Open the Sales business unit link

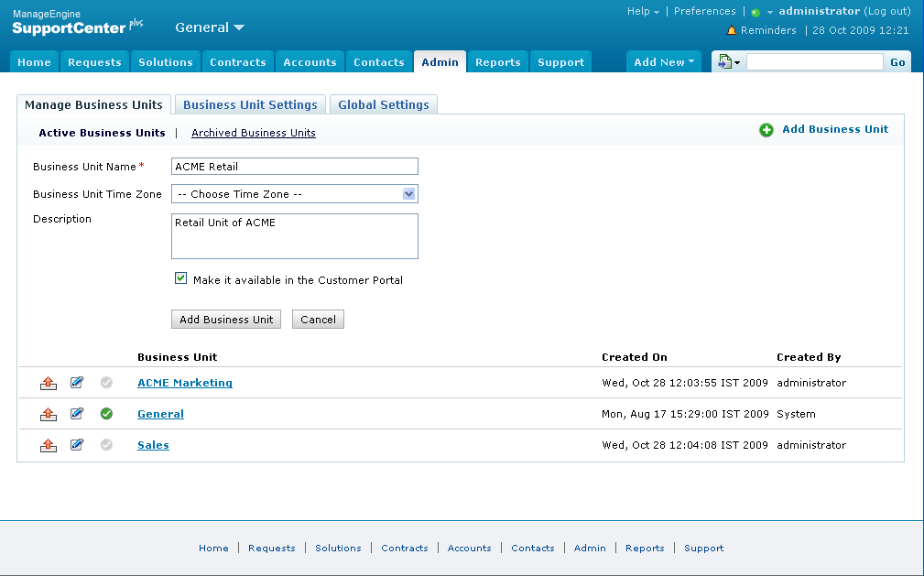153,445
